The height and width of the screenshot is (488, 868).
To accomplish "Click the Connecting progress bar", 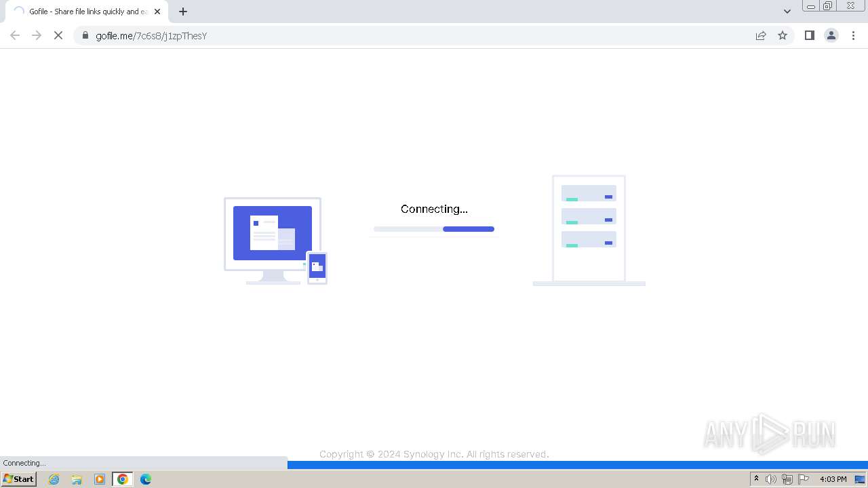I will tap(434, 229).
